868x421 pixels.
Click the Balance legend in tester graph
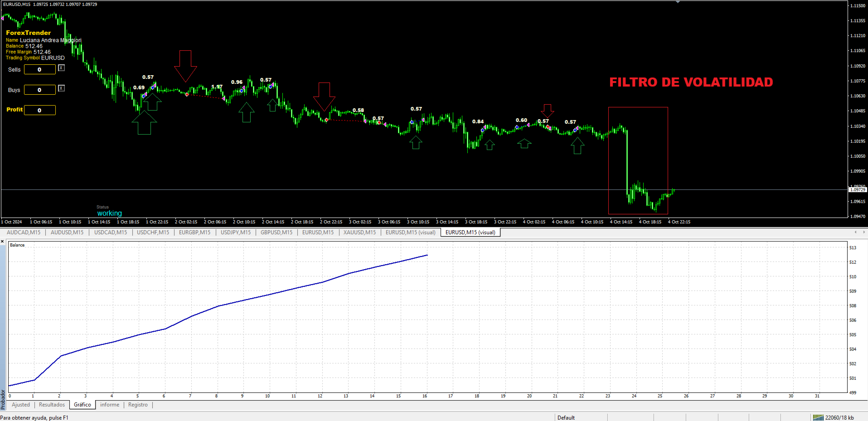(x=17, y=245)
